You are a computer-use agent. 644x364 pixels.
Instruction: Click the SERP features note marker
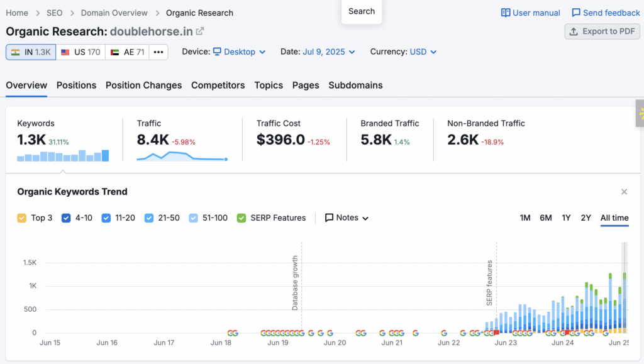489,283
